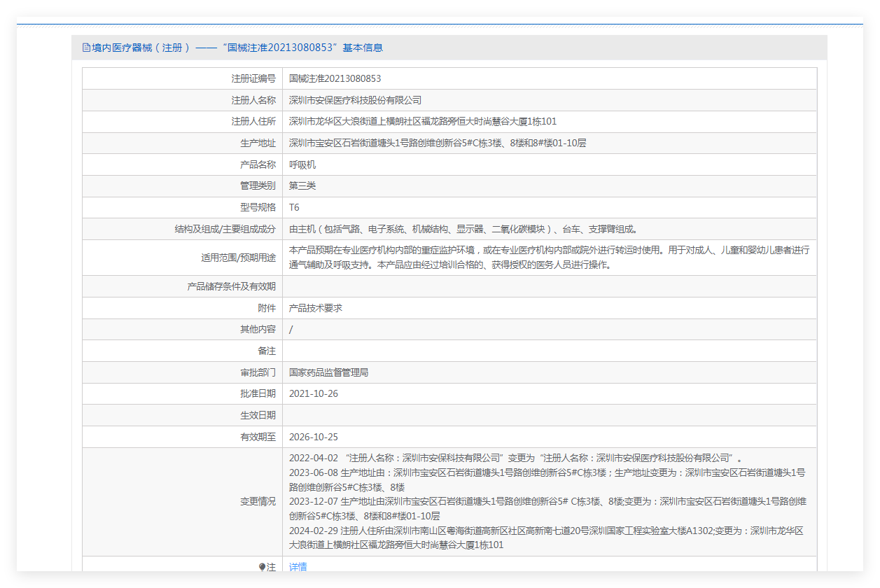Select the model specification T6
This screenshot has width=880, height=588.
tap(294, 207)
